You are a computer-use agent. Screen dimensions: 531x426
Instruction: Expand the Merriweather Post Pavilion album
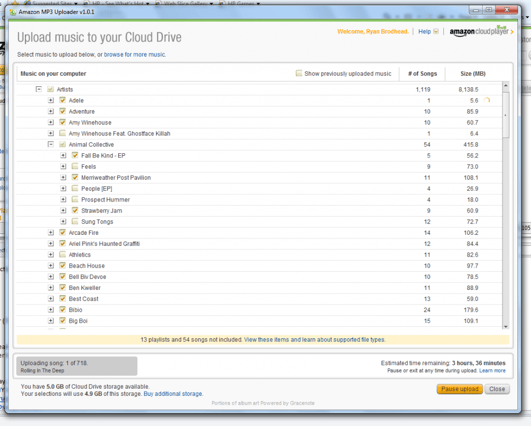(x=63, y=177)
